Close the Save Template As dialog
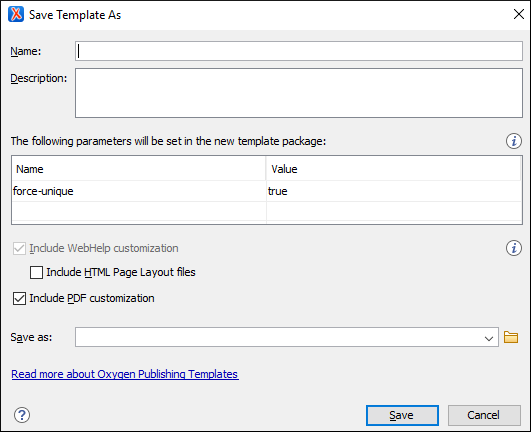Viewport: 531px width, 432px height. click(x=518, y=14)
